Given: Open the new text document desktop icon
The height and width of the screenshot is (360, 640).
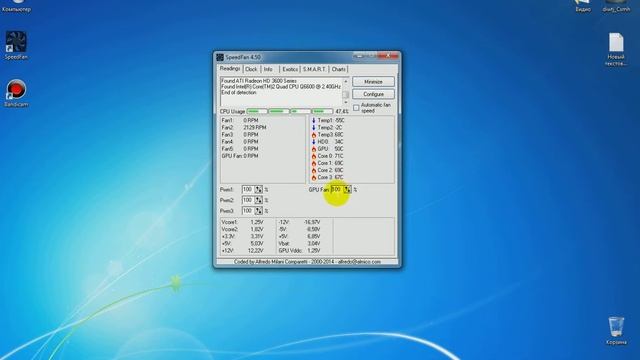Looking at the screenshot, I should (616, 49).
